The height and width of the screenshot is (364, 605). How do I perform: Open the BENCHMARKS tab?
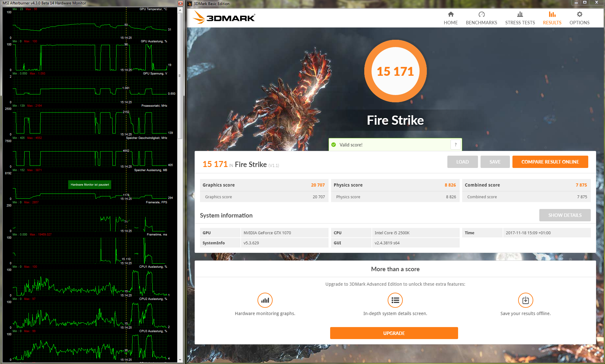(481, 18)
